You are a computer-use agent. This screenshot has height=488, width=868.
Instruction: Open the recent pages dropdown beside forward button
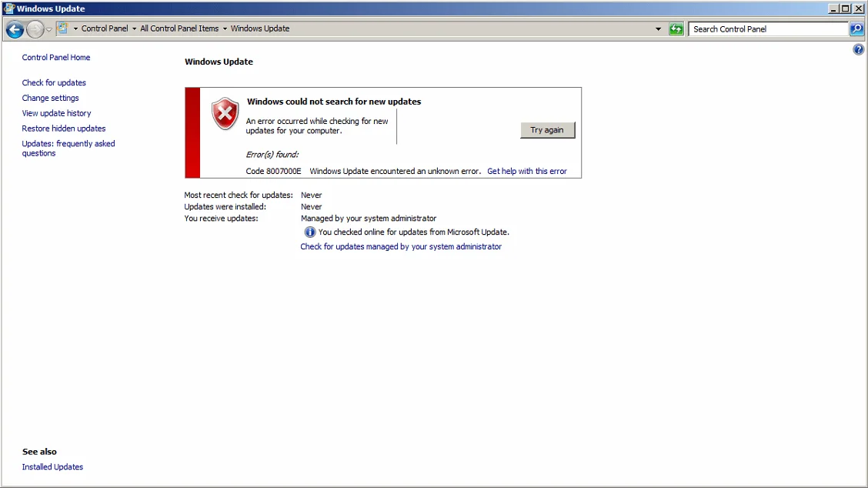(x=49, y=28)
